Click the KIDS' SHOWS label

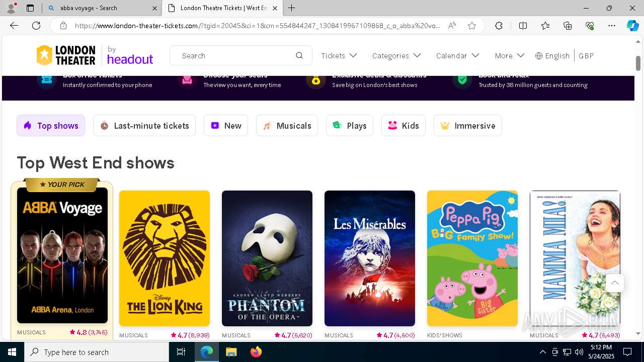click(x=445, y=335)
